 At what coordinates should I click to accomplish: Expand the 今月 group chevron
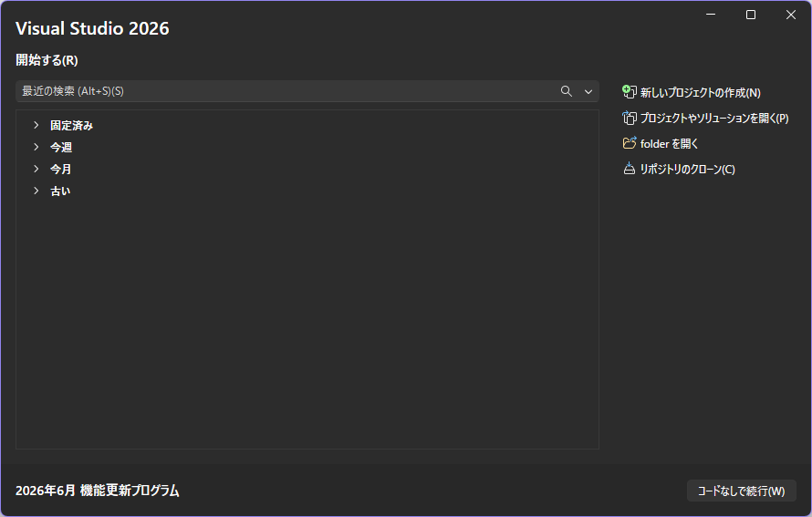click(x=36, y=169)
